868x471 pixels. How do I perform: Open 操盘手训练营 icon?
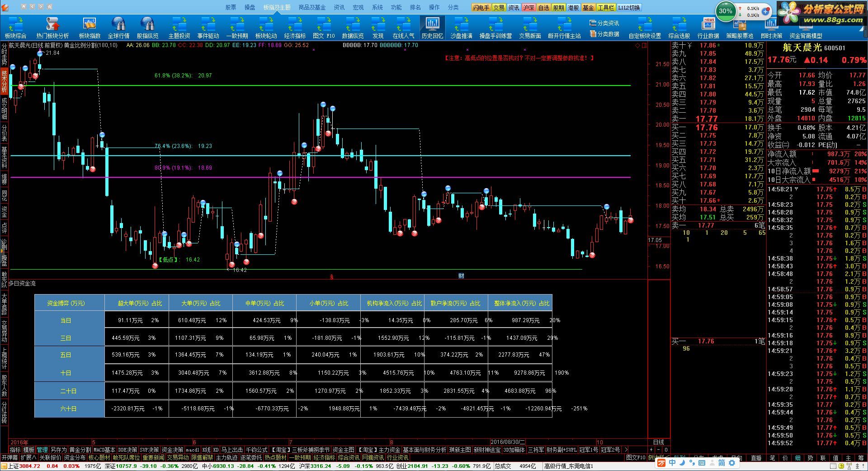click(495, 28)
